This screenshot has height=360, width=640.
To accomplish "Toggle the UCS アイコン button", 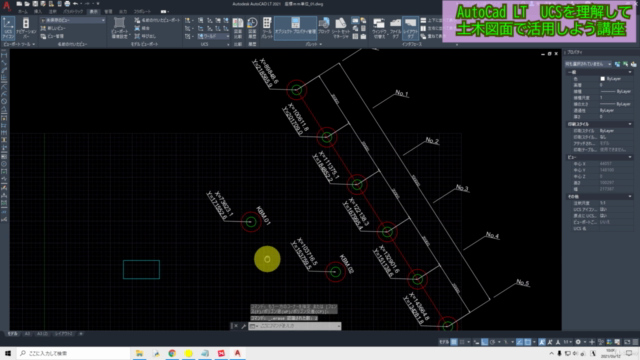I will pyautogui.click(x=8, y=28).
